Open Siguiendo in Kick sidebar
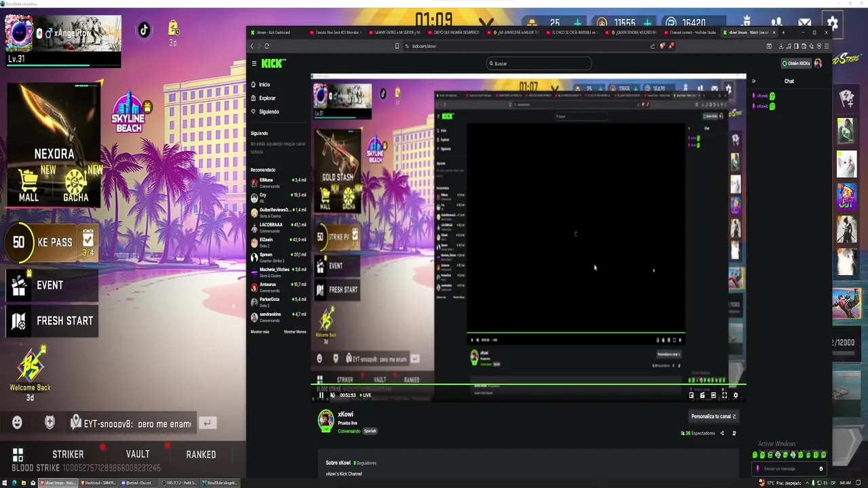The width and height of the screenshot is (868, 488). pyautogui.click(x=264, y=112)
